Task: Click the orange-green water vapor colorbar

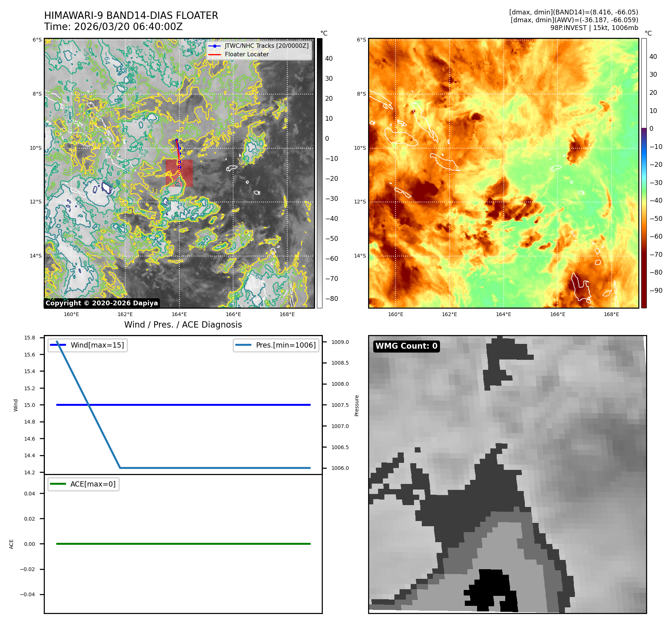Action: [644, 173]
